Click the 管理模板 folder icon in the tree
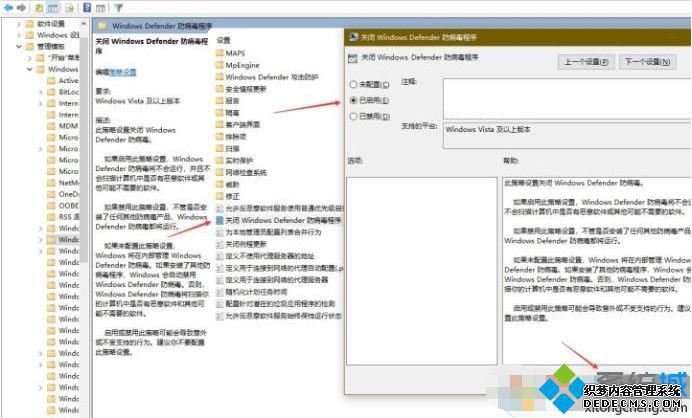This screenshot has width=692, height=418. (30, 46)
